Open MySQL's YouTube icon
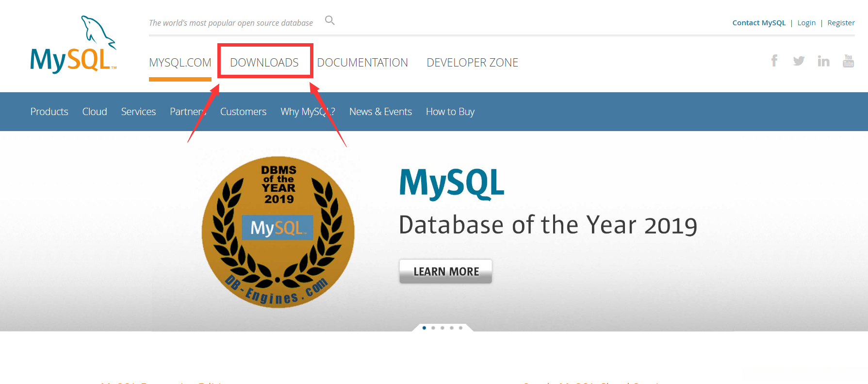Image resolution: width=868 pixels, height=384 pixels. pyautogui.click(x=848, y=61)
